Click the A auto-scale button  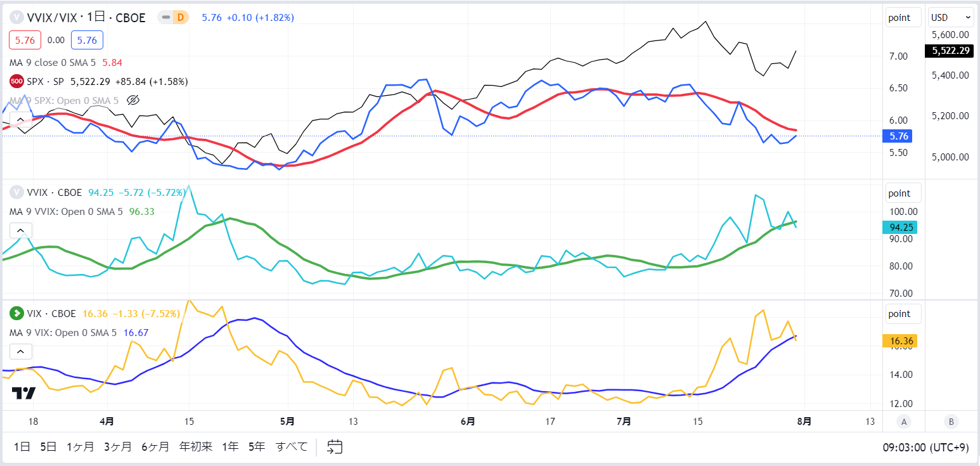[903, 422]
